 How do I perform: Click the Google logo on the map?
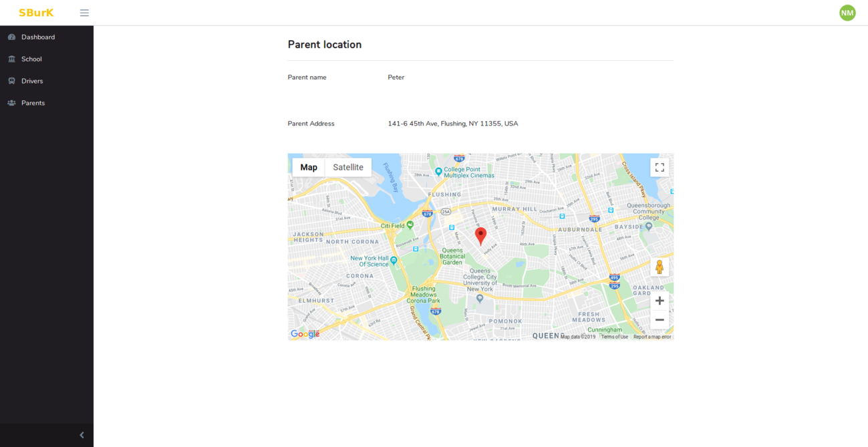305,333
